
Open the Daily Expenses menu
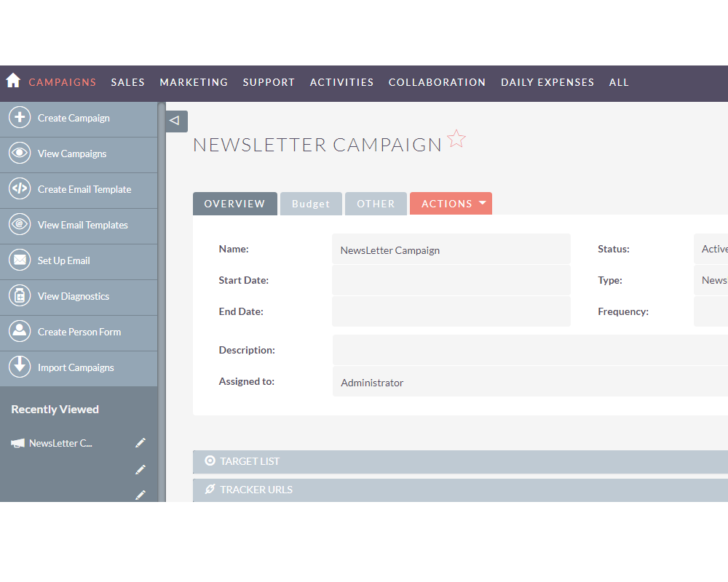[x=547, y=82]
